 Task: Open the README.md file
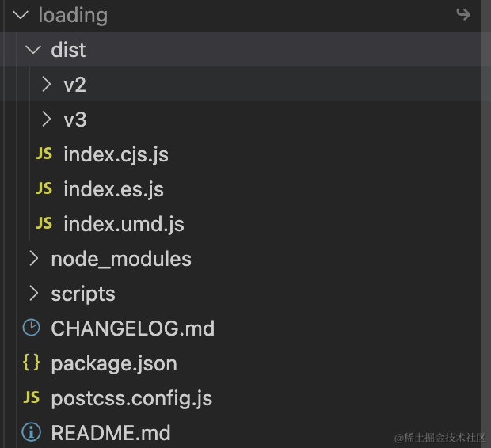[x=111, y=433]
